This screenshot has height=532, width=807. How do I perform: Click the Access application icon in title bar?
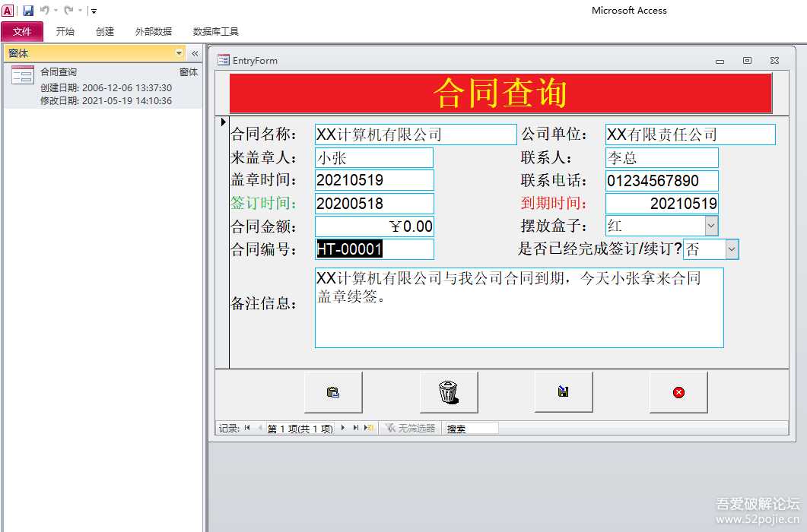(8, 11)
